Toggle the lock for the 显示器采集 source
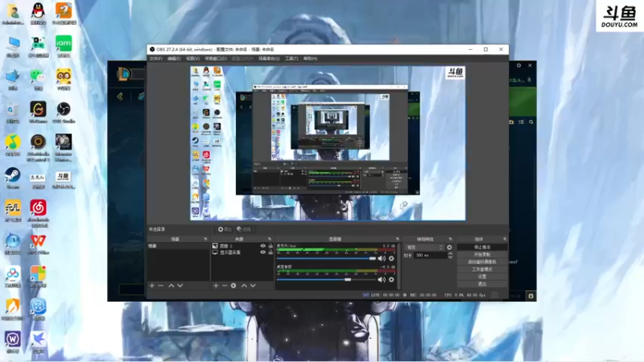644x362 pixels. [270, 253]
